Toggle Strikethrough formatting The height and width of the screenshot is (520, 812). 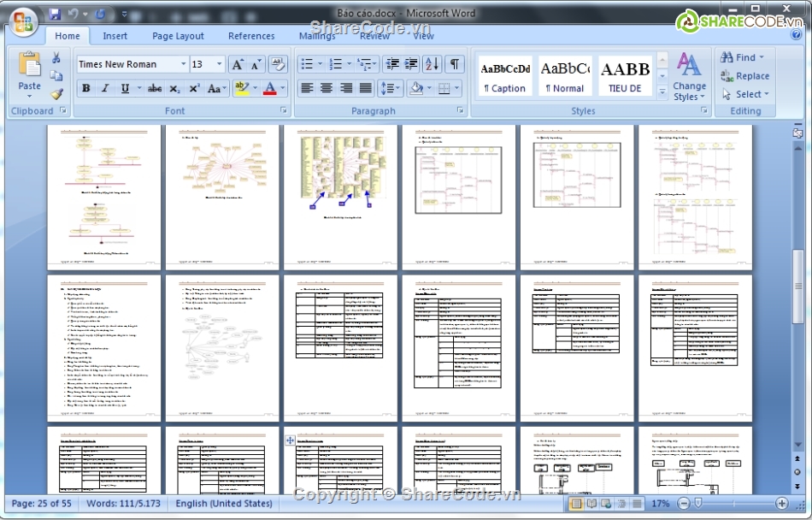coord(155,89)
